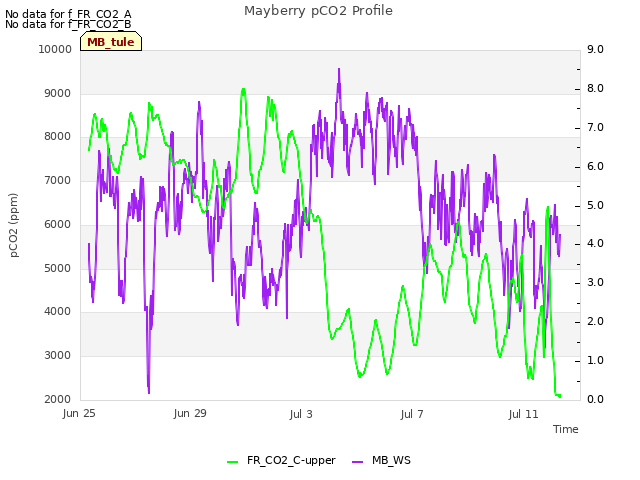Screen dimensions: 640x480
Task: Click the Mayberry pCO2 Profile title
Action: (x=318, y=11)
